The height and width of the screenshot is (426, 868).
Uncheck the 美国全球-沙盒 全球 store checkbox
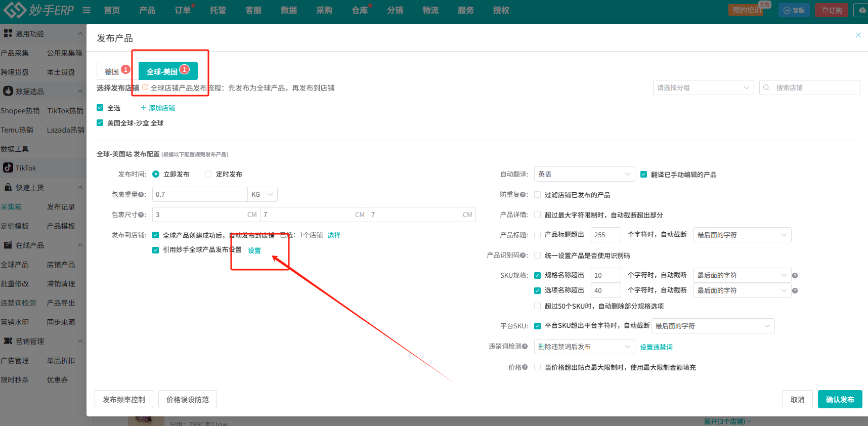pyautogui.click(x=100, y=123)
